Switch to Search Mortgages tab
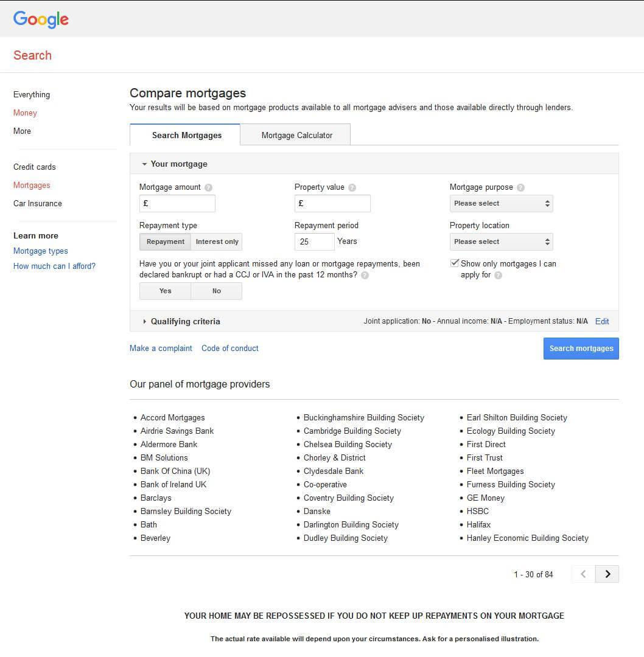644x657 pixels. pos(185,135)
